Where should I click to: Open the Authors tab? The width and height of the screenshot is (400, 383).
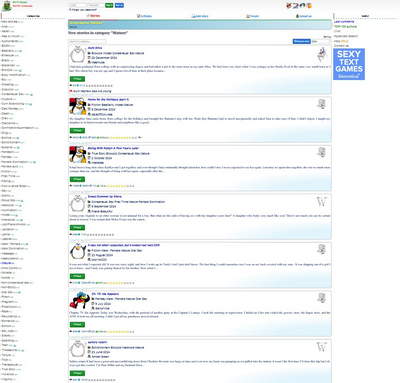[x=144, y=16]
